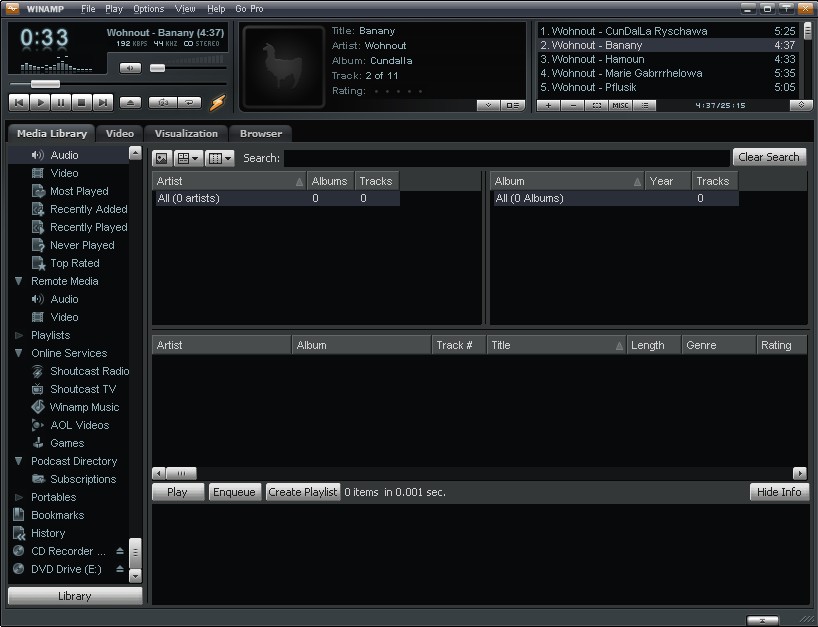Eject the DVD Drive (E:)
The width and height of the screenshot is (818, 627).
[x=119, y=569]
